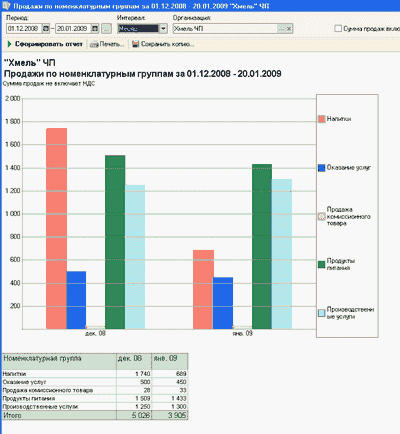Viewport: 400px width, 434px height.
Task: Click the table cell with value 500
Action: pyautogui.click(x=134, y=382)
